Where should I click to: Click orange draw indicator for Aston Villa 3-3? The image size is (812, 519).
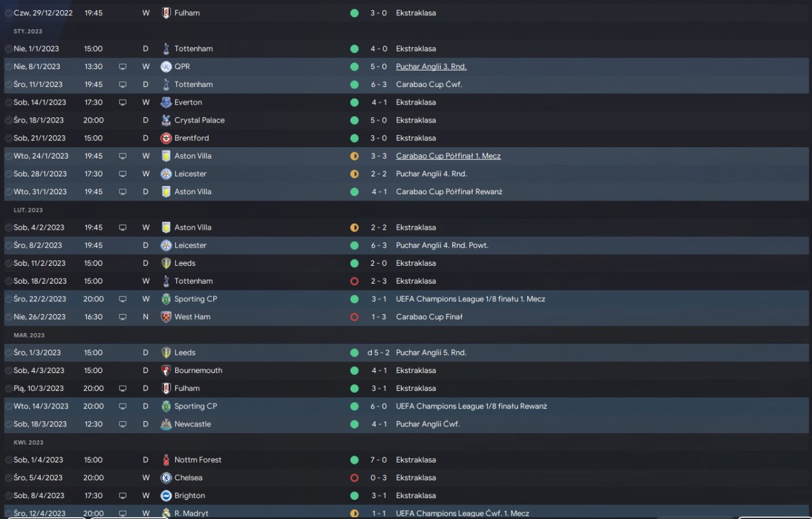[x=355, y=156]
